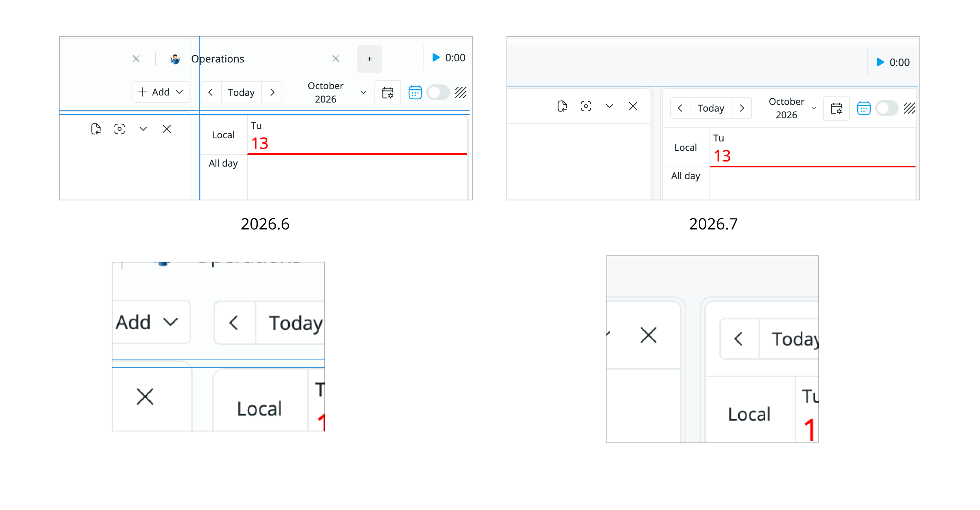Flip the toggle switch in 2026.7 toolbar
The height and width of the screenshot is (510, 980).
(x=886, y=108)
